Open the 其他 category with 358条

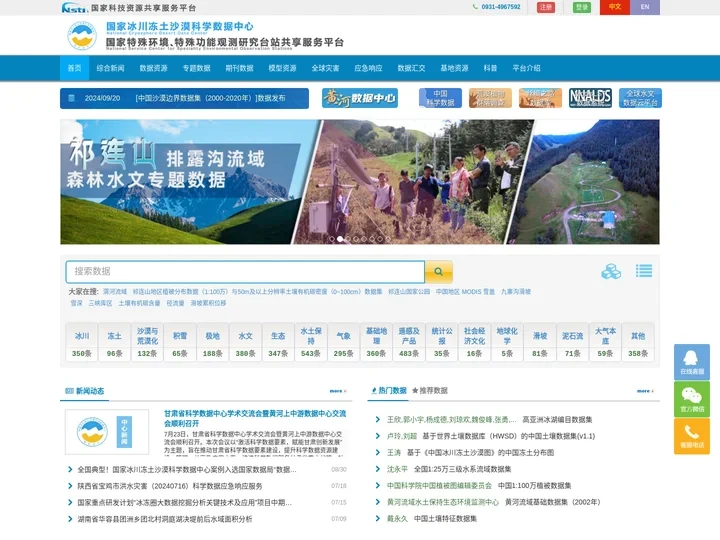[x=638, y=342]
